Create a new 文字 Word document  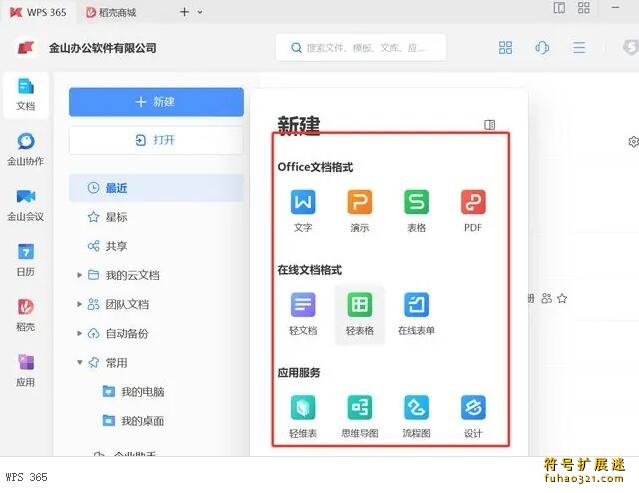303,211
